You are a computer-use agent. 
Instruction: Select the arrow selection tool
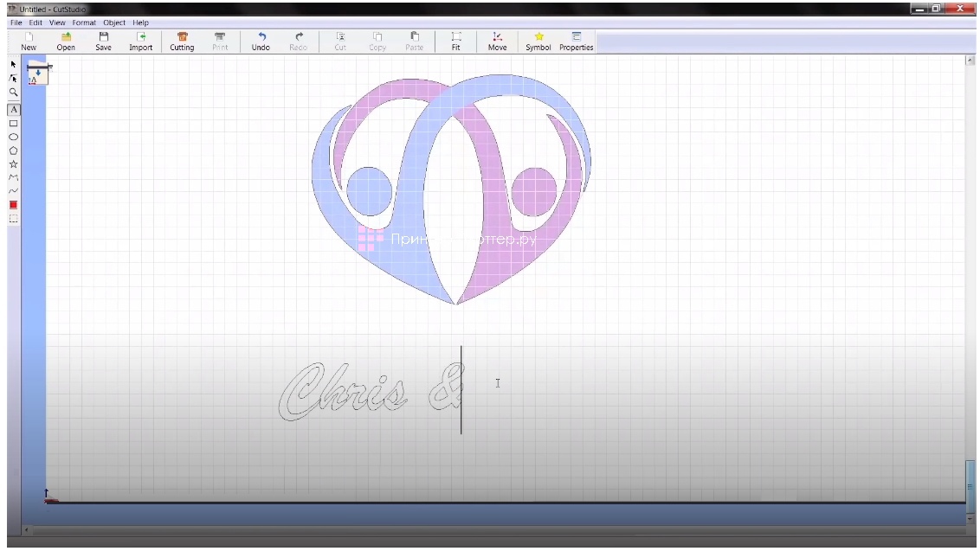click(13, 64)
